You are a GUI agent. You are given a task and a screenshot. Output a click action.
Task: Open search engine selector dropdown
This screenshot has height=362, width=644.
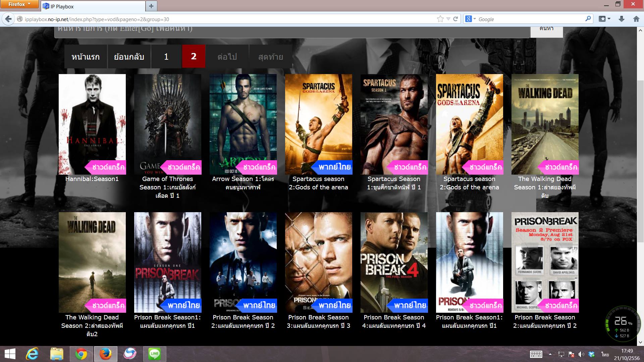coord(471,19)
